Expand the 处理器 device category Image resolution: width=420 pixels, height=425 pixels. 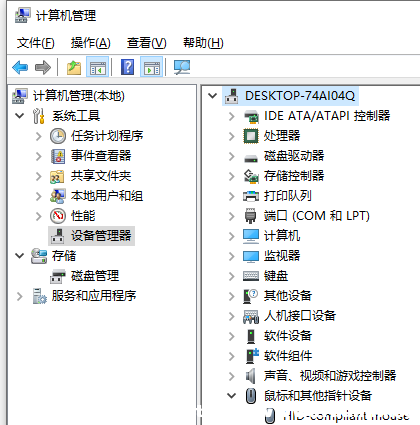pos(231,136)
